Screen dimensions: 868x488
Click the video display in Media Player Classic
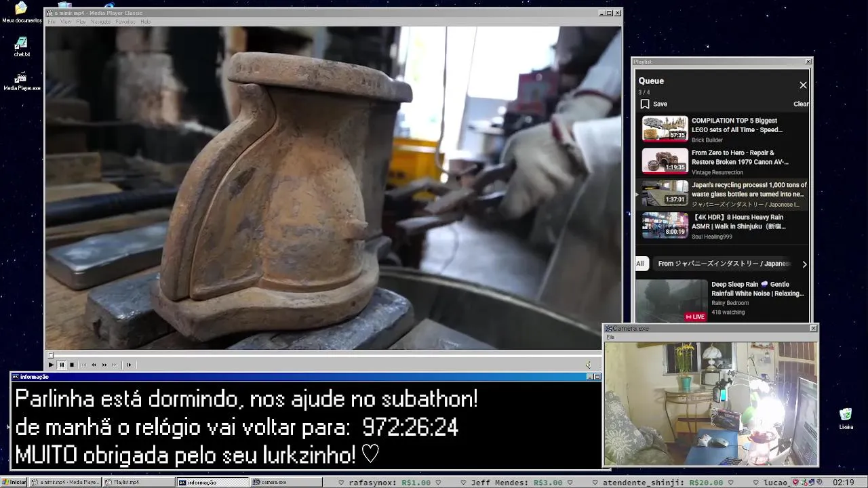point(334,188)
